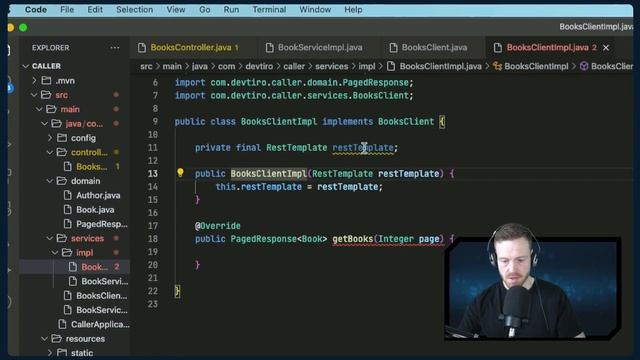Switch to the BooksController.java tab
Viewport: 640px width, 360px height.
pyautogui.click(x=191, y=48)
